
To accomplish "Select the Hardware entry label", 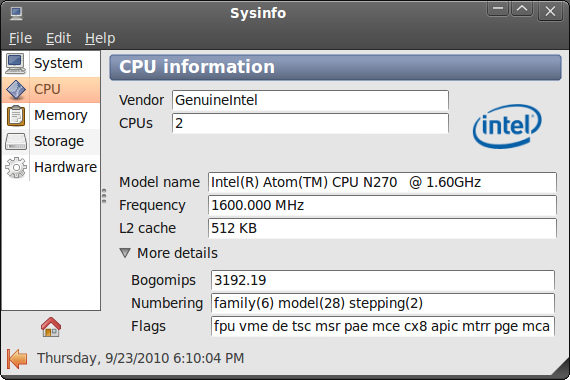I will point(65,167).
